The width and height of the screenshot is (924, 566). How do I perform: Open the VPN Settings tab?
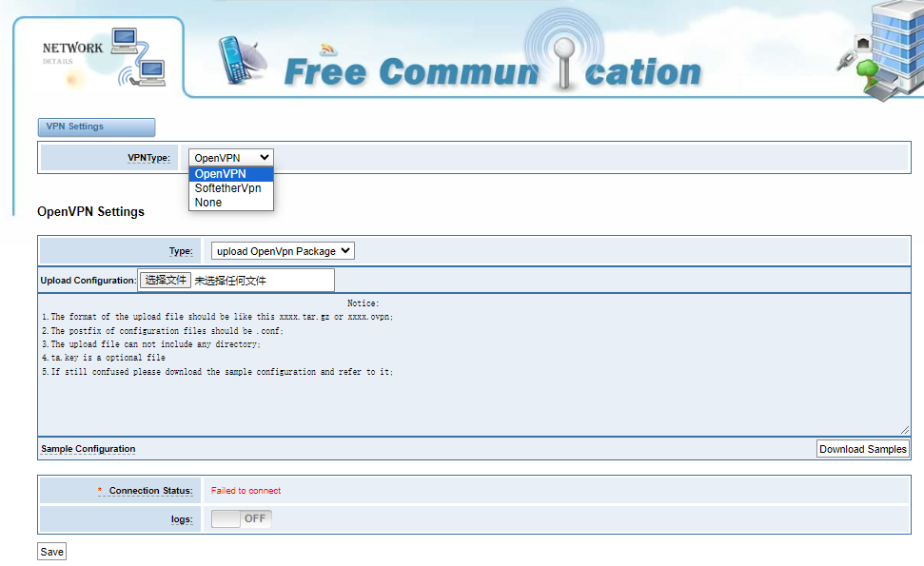tap(97, 127)
